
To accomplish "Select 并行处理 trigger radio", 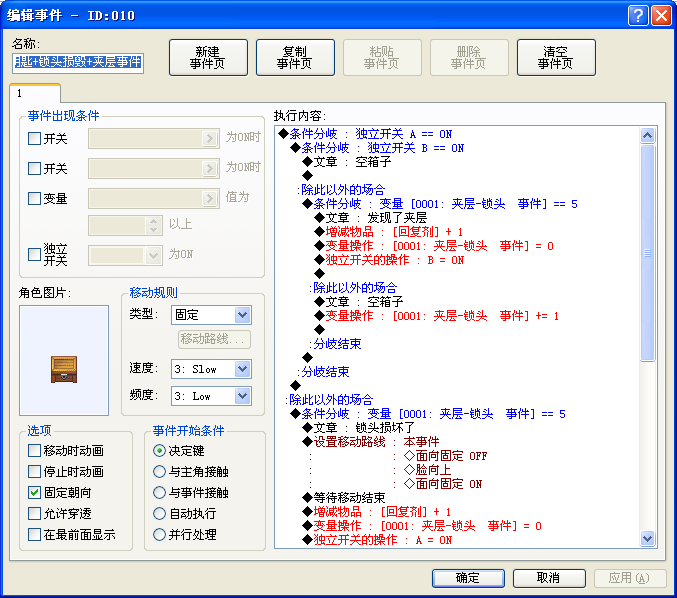I will (159, 535).
